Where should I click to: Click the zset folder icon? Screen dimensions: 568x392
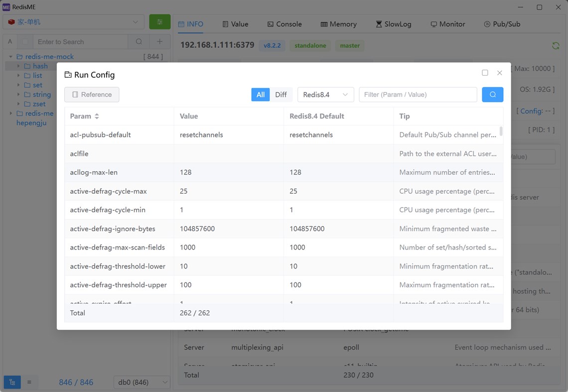(27, 104)
